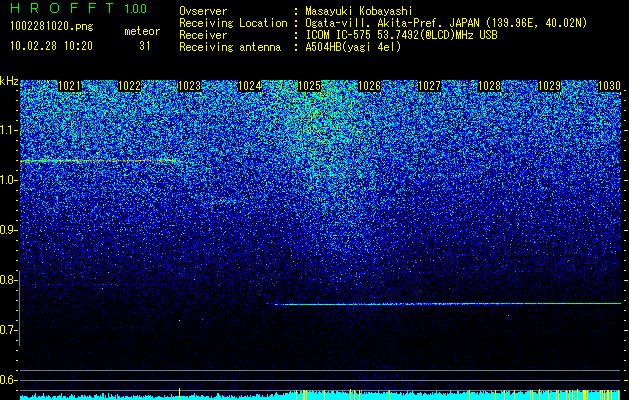This screenshot has height=400, width=629.
Task: Click the 1022 time marker
Action: (x=130, y=86)
